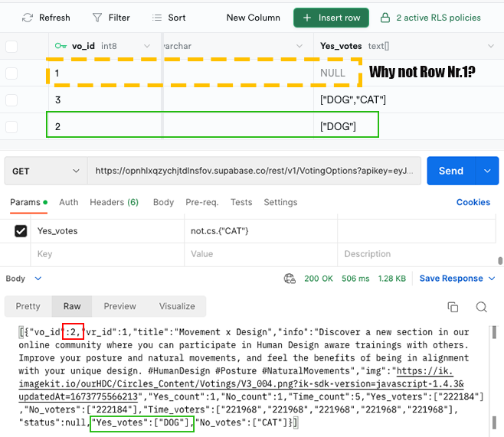Add a New Column

(253, 18)
